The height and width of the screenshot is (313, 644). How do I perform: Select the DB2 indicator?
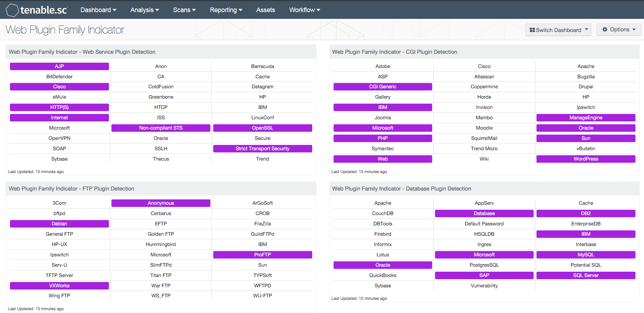click(586, 213)
